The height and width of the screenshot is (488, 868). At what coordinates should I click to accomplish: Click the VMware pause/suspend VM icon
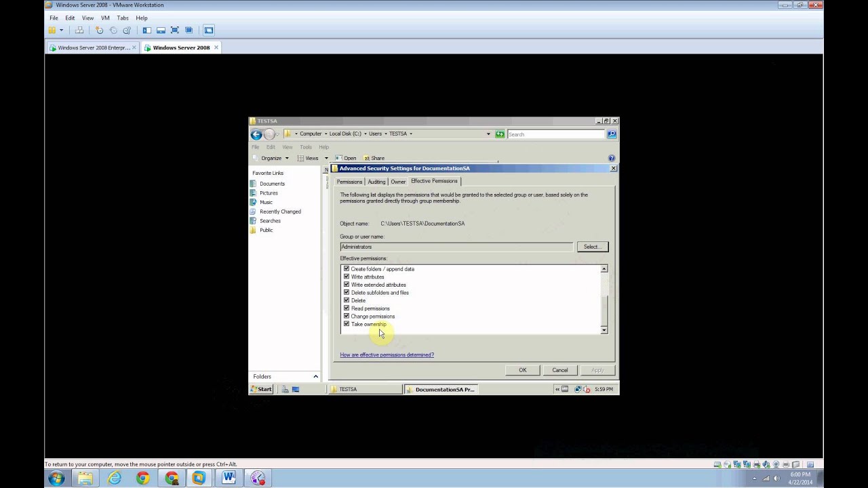click(52, 30)
